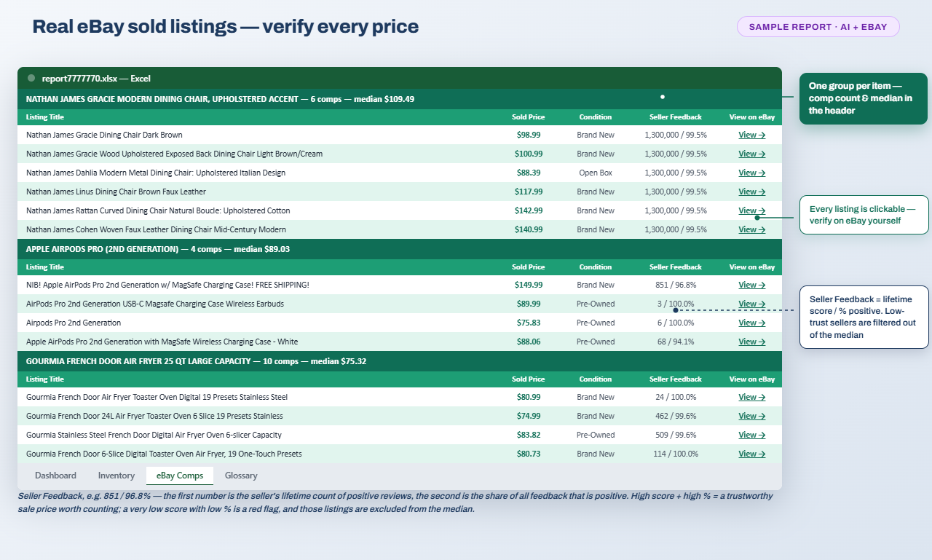Select the $80.73 sold price cell
Viewport: 932px width, 560px height.
(x=529, y=454)
